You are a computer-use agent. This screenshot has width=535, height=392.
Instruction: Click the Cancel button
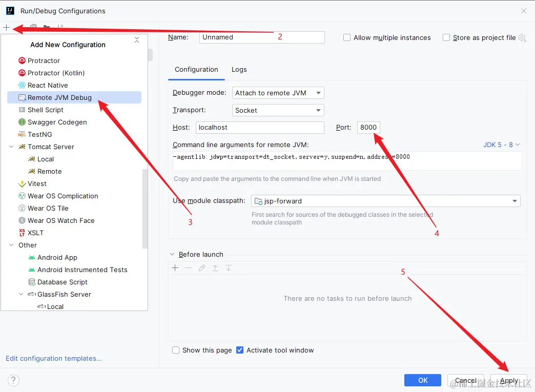point(465,380)
